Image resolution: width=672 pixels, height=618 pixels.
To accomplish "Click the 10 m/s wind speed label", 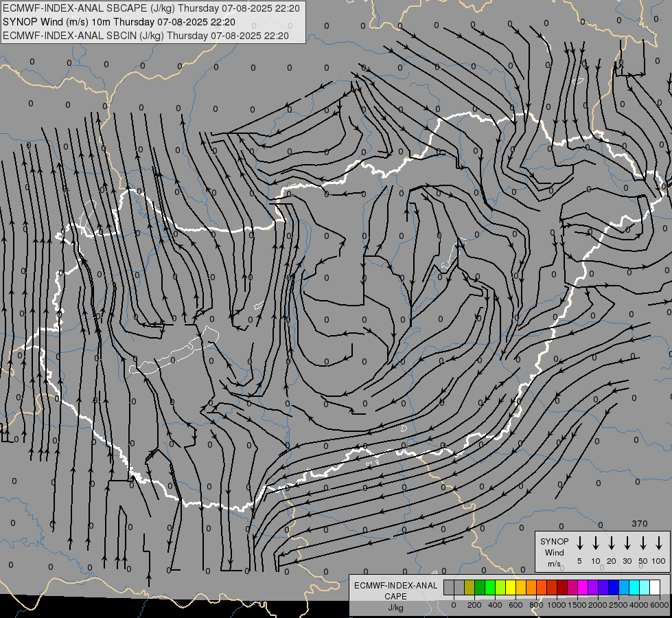I will point(596,561).
